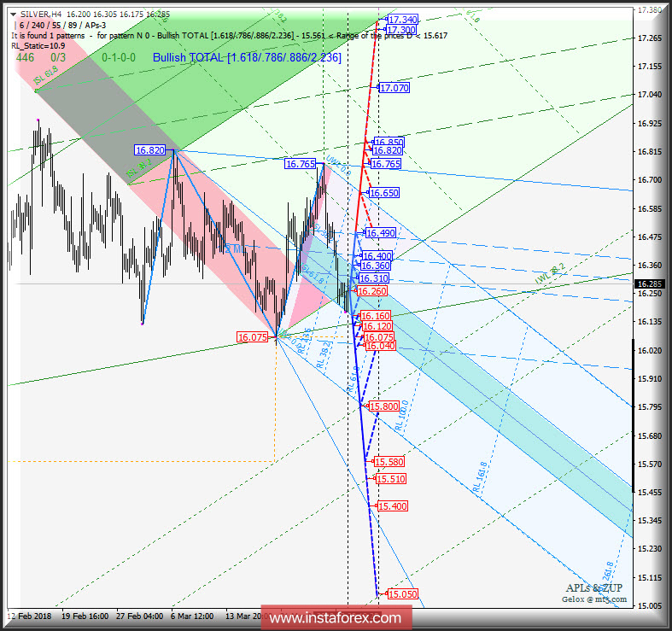
Task: Click the 15.795 value on the price scale
Action: (x=650, y=407)
